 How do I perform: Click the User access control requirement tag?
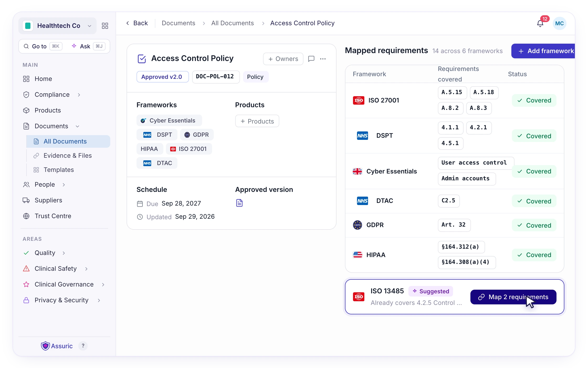point(476,163)
